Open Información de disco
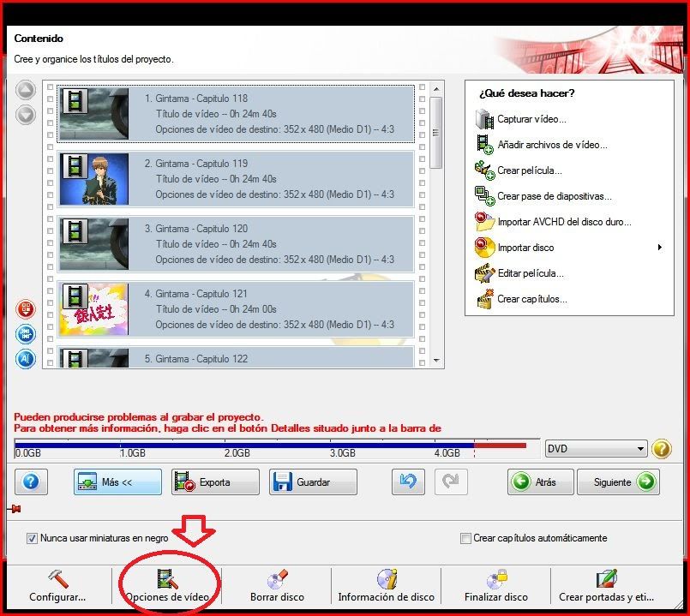This screenshot has height=616, width=690. 387,587
